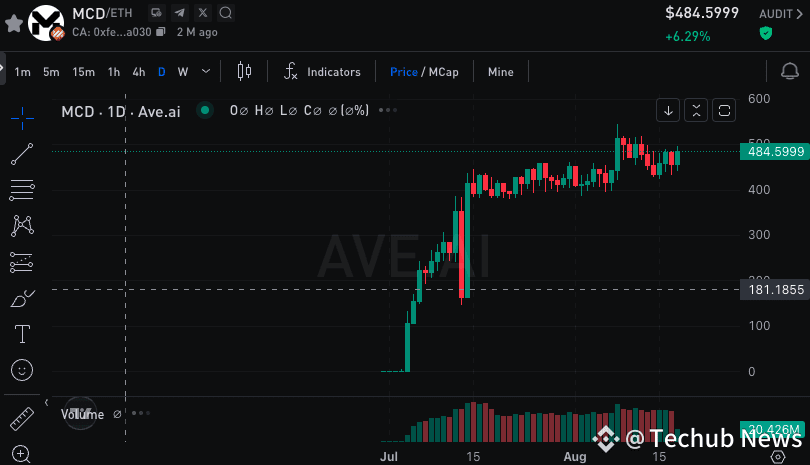Copy the contract address
810x465 pixels.
coord(161,32)
